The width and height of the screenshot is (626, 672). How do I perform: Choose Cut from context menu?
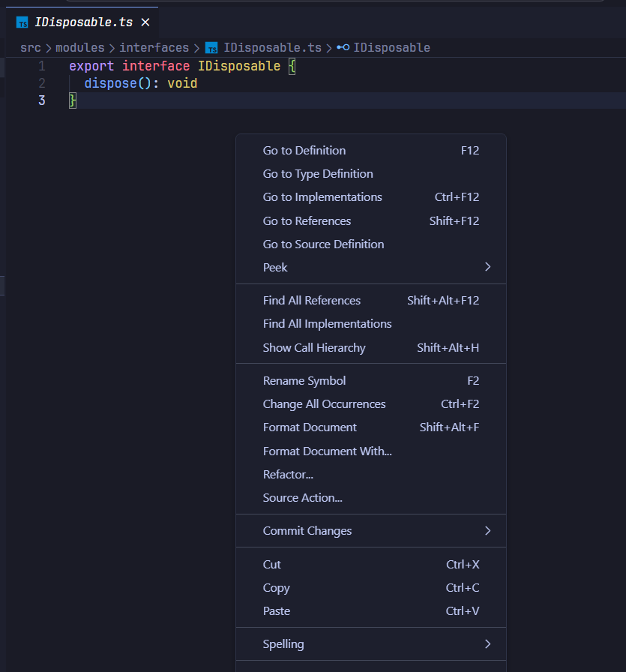[371, 565]
